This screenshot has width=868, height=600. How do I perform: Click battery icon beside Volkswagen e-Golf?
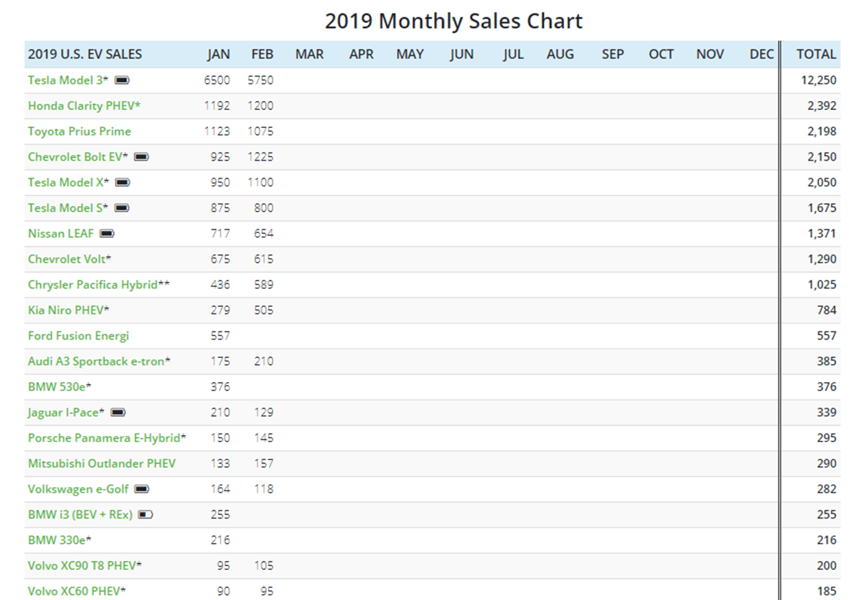coord(141,489)
